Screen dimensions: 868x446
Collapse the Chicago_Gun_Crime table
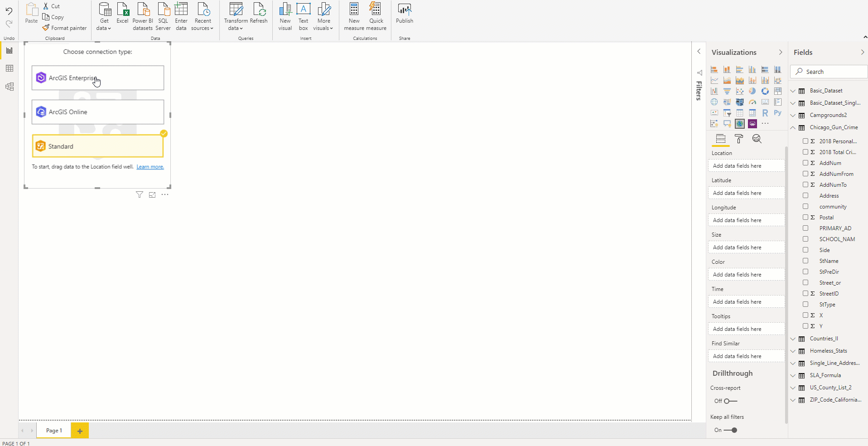(x=793, y=127)
